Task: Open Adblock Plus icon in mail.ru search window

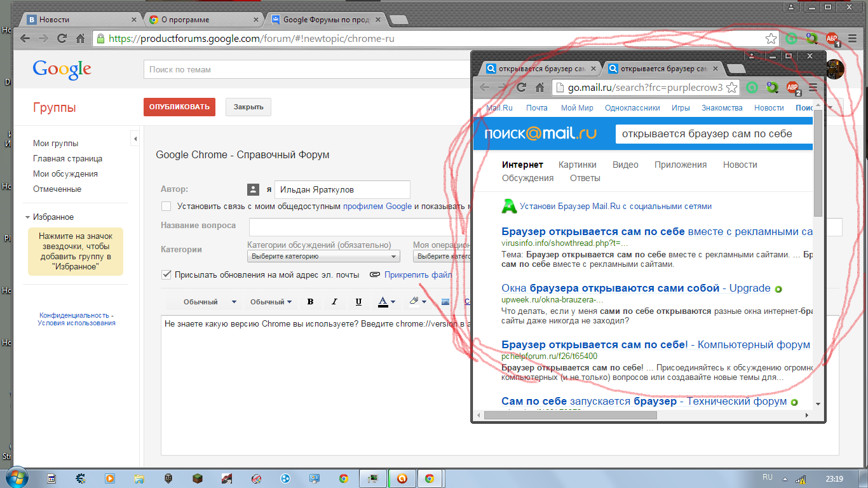Action: pyautogui.click(x=793, y=88)
